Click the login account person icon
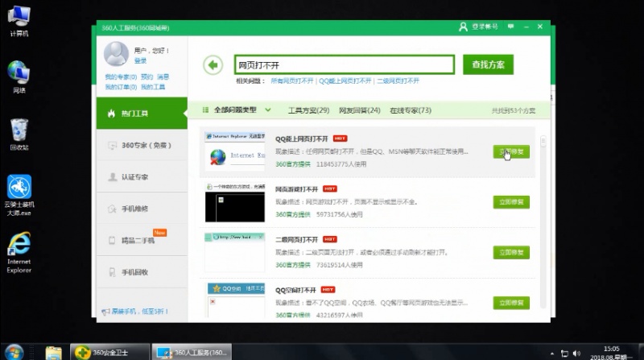The height and width of the screenshot is (360, 644). pos(463,27)
